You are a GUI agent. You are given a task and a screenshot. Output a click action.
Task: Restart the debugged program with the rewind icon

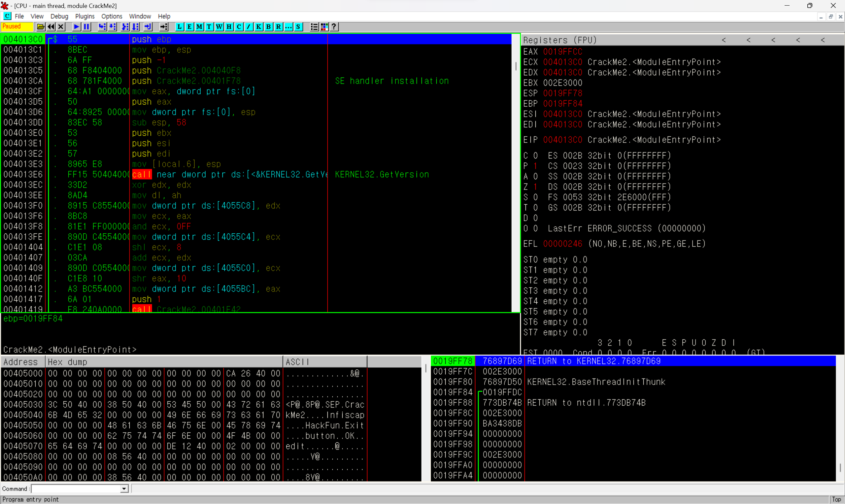[51, 26]
